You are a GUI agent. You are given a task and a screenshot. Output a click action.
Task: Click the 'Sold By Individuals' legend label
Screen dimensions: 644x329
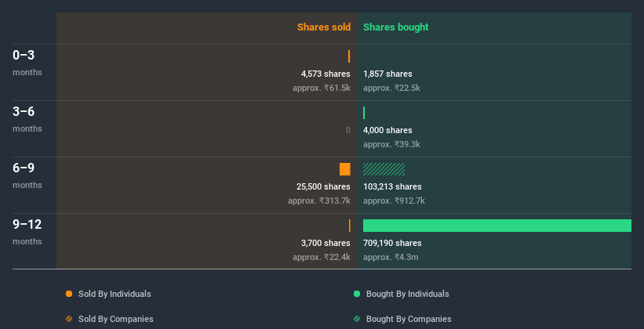pos(115,294)
